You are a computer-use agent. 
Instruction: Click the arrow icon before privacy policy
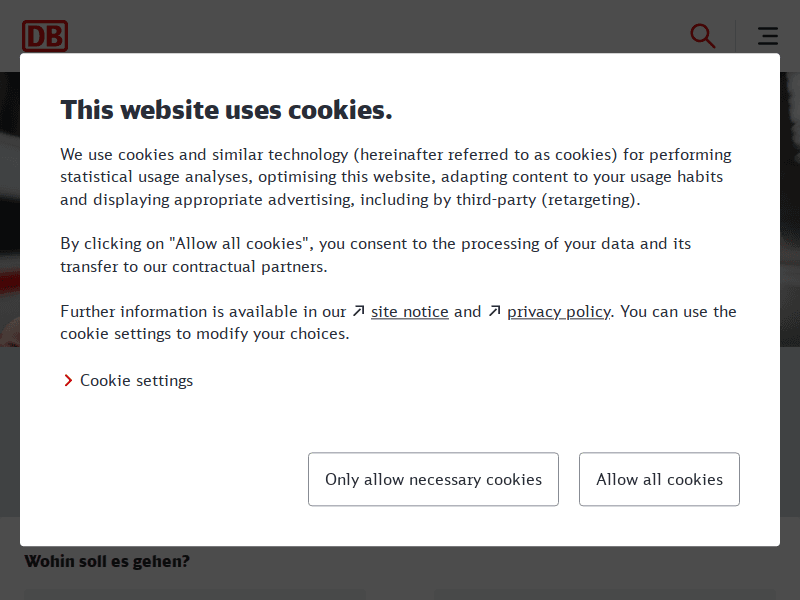(494, 312)
